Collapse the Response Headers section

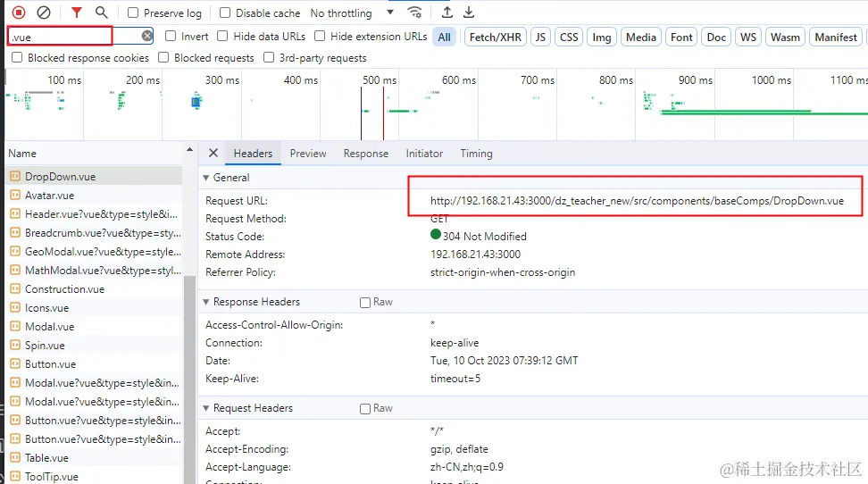206,302
